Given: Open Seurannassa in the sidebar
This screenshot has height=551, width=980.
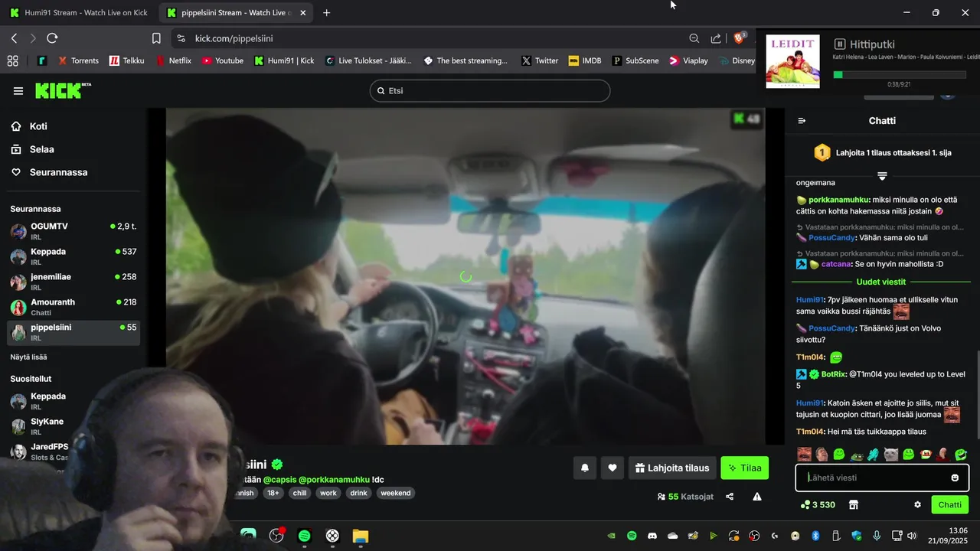Looking at the screenshot, I should coord(58,172).
